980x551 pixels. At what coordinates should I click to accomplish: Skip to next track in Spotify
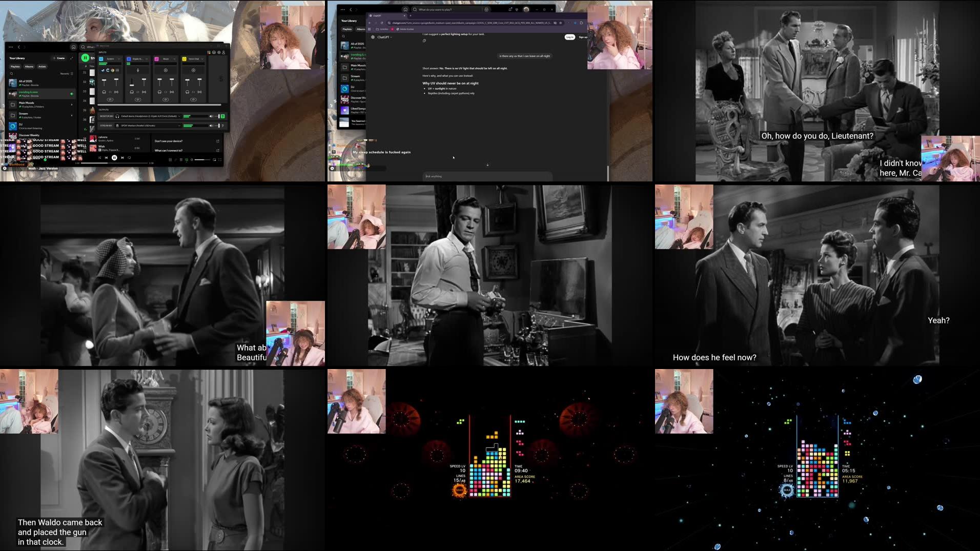(122, 158)
